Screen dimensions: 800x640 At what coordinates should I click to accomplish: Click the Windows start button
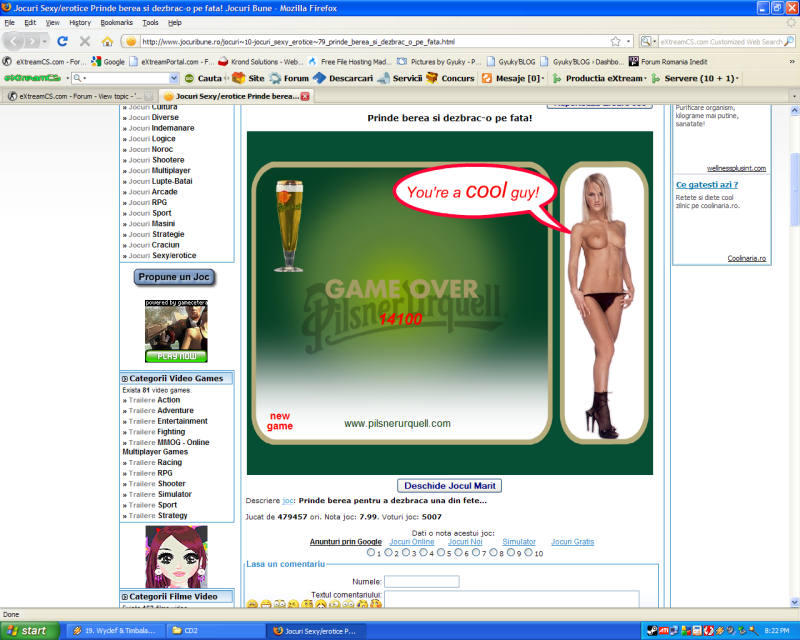(29, 631)
